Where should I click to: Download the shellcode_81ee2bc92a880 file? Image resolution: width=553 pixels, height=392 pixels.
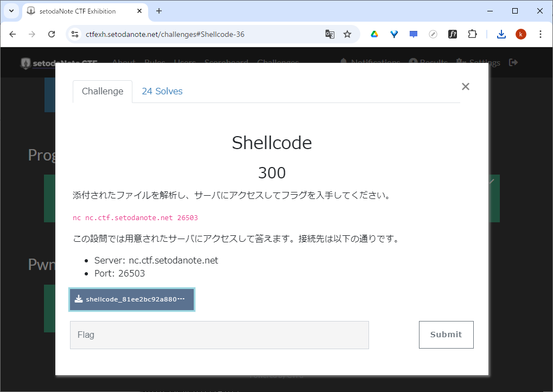tap(132, 299)
